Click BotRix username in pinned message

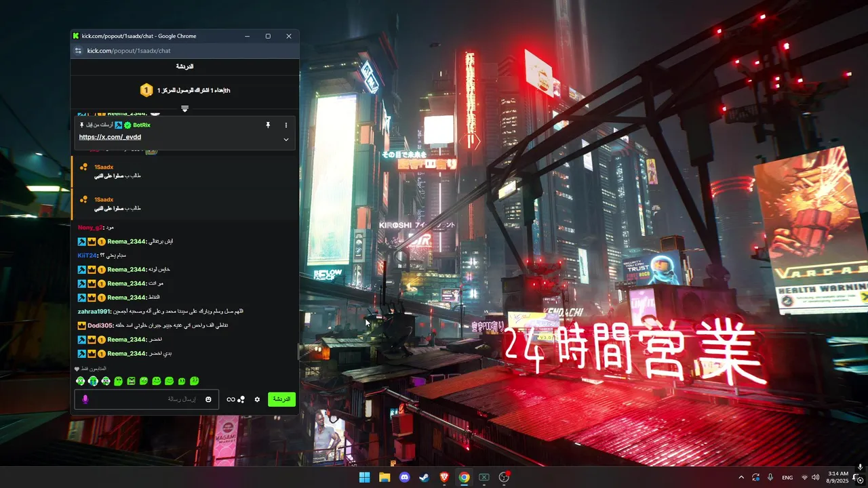pos(142,125)
